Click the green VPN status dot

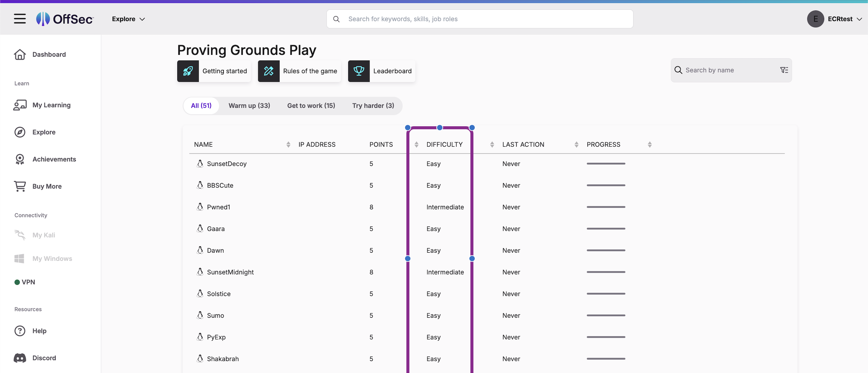point(17,282)
